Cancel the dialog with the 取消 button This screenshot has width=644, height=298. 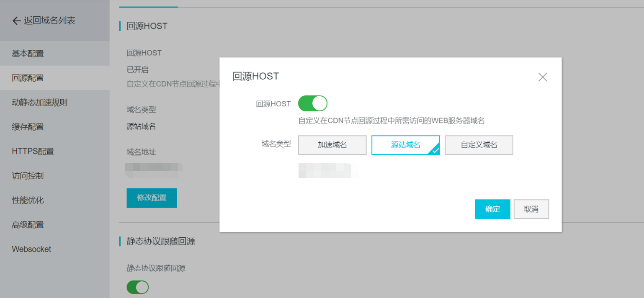[x=531, y=209]
